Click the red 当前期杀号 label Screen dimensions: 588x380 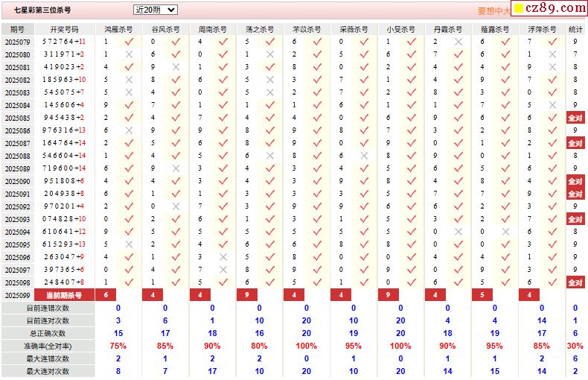[x=64, y=295]
